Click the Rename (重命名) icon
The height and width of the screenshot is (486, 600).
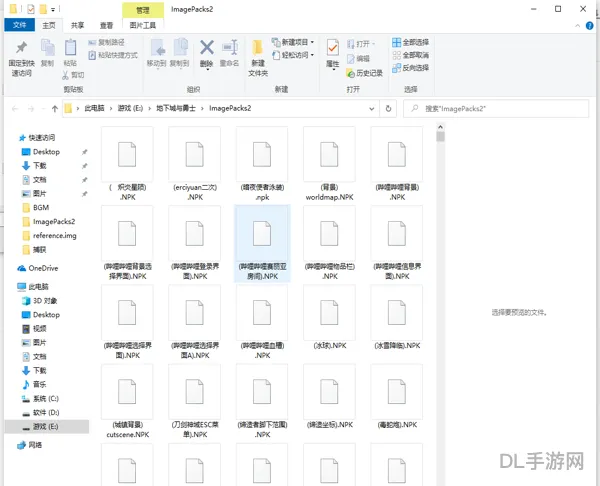230,48
